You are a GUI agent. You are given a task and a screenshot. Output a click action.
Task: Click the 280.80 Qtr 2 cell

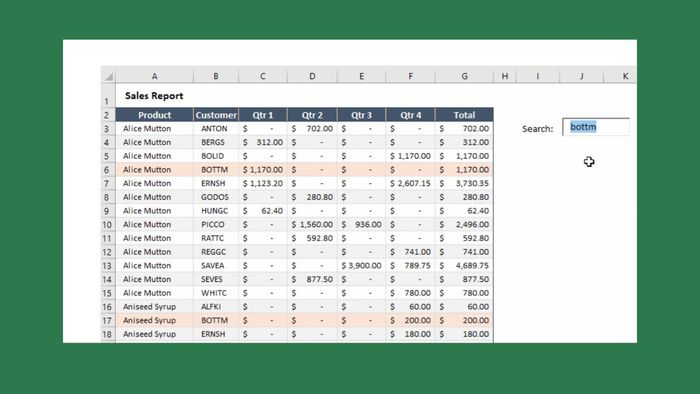[312, 197]
